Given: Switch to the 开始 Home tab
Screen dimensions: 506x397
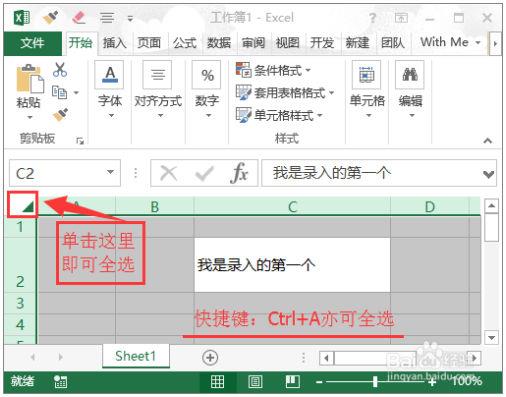Looking at the screenshot, I should click(x=80, y=43).
